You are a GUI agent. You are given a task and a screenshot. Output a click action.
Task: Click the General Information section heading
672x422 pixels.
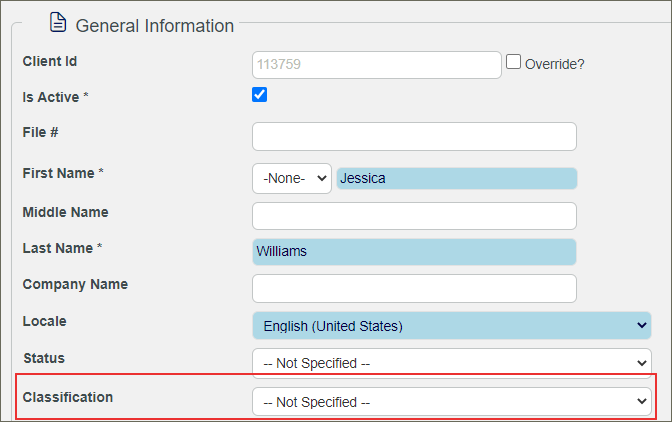[x=155, y=26]
